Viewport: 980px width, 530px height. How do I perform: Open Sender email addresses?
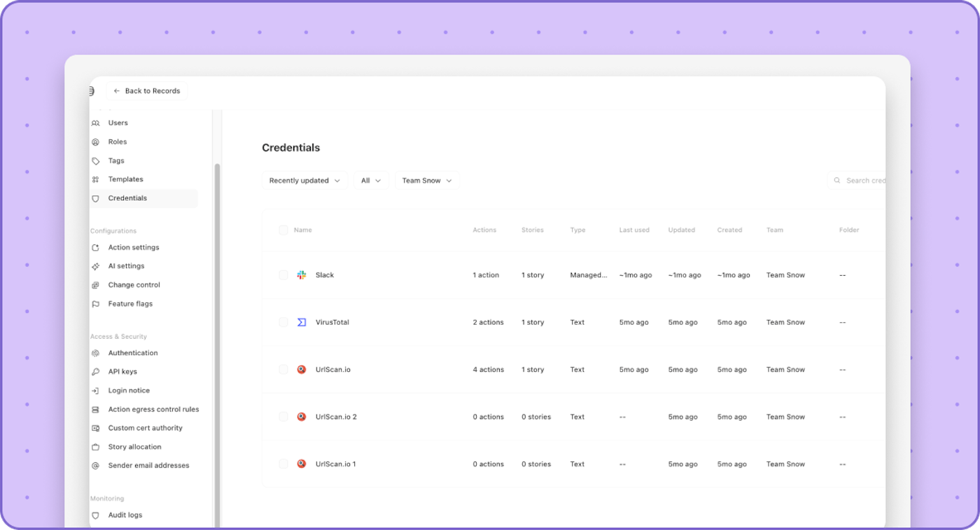click(148, 466)
